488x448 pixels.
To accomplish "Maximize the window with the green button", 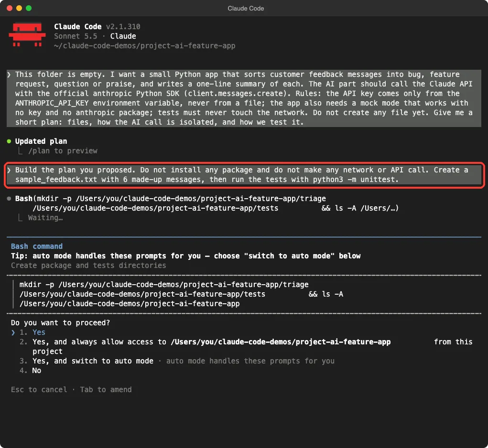I will coord(29,8).
